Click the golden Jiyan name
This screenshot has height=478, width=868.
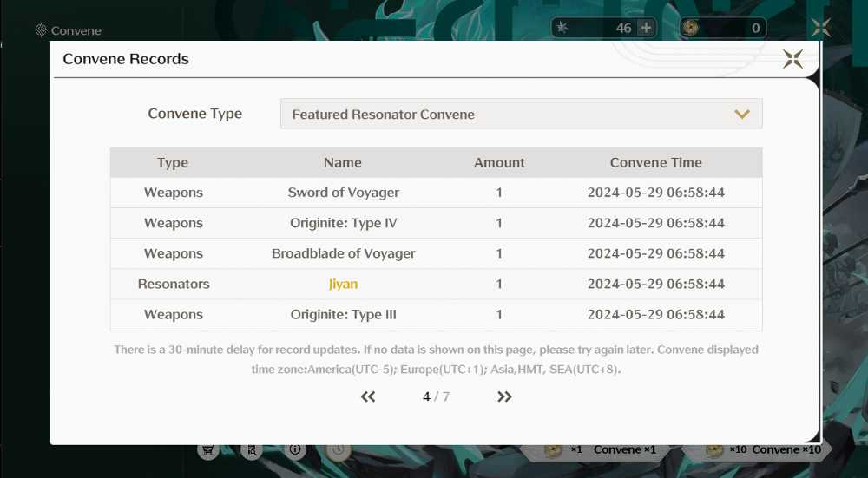tap(343, 284)
